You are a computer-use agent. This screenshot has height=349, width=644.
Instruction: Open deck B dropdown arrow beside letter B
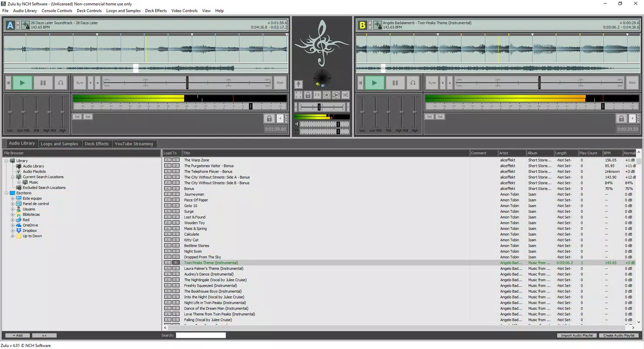pos(370,25)
